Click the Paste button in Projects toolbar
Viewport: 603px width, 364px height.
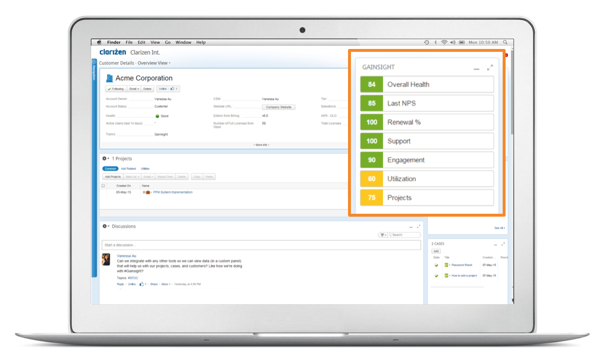(209, 177)
